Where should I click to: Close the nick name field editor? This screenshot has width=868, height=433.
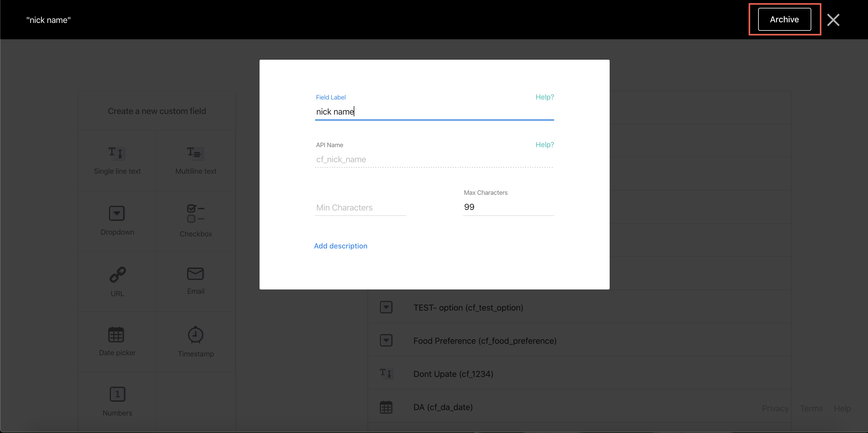coord(833,20)
